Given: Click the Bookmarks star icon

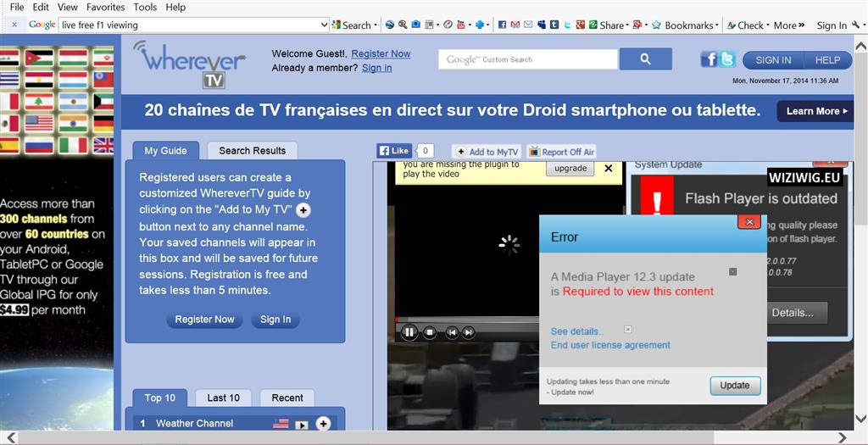Looking at the screenshot, I should click(657, 25).
